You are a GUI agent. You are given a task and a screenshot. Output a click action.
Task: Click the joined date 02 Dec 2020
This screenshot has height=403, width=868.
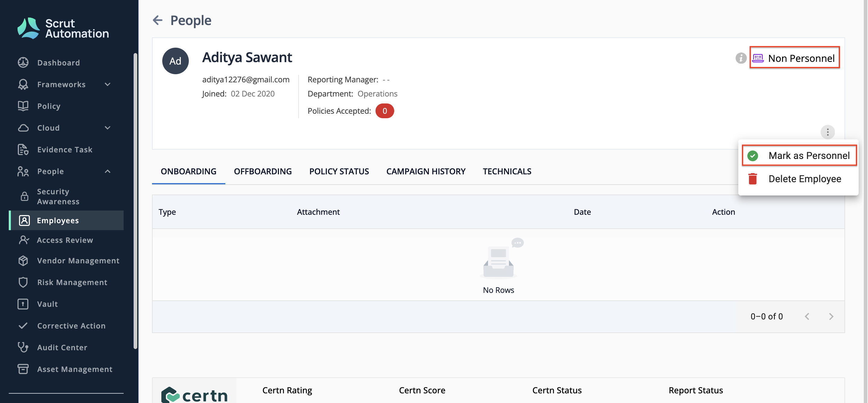252,93
